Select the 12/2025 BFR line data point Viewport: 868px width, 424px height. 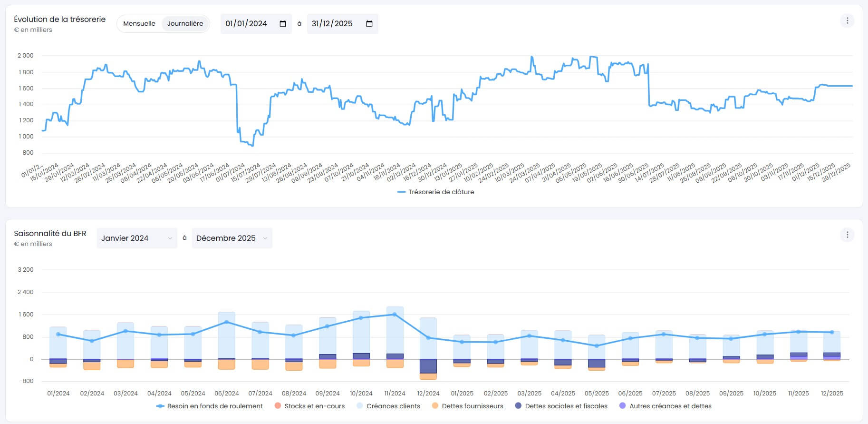(832, 332)
